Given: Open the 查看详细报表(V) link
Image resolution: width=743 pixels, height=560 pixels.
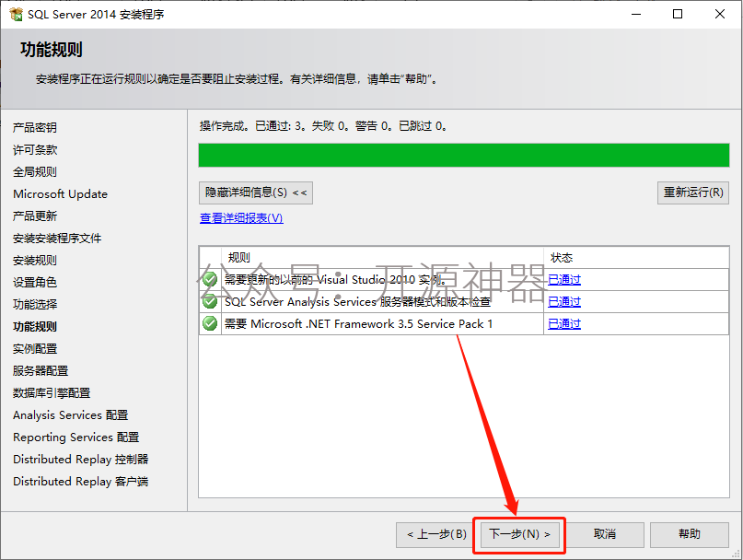Looking at the screenshot, I should pyautogui.click(x=241, y=218).
